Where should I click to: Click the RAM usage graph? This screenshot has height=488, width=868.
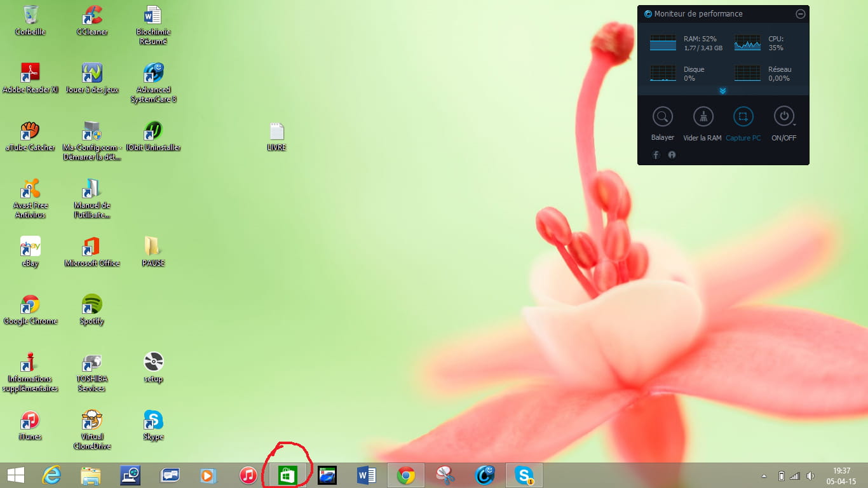663,43
